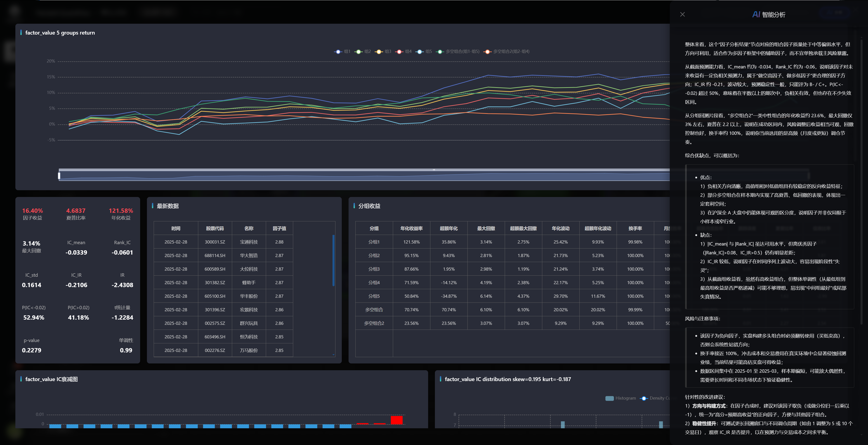The image size is (868, 445).
Task: Click the tall red bar in IC衰减图
Action: click(x=397, y=420)
